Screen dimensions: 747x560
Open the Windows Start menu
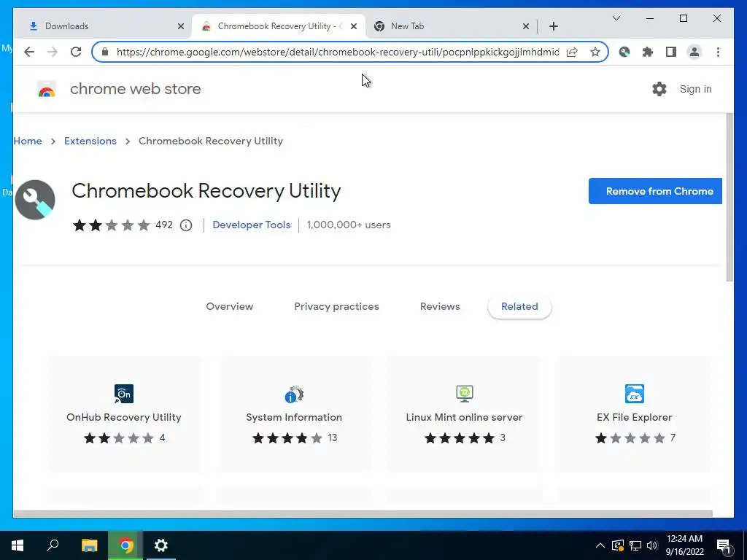point(18,545)
